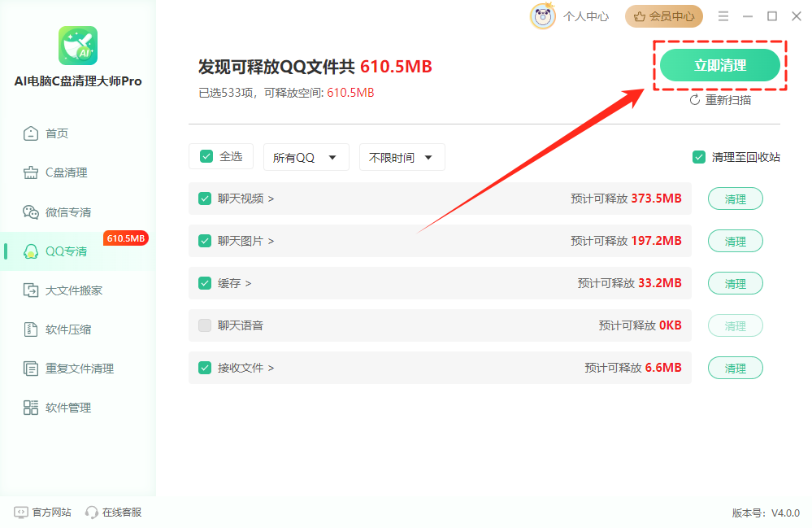The height and width of the screenshot is (528, 812).
Task: Toggle the 全选 select-all checkbox
Action: click(x=206, y=156)
